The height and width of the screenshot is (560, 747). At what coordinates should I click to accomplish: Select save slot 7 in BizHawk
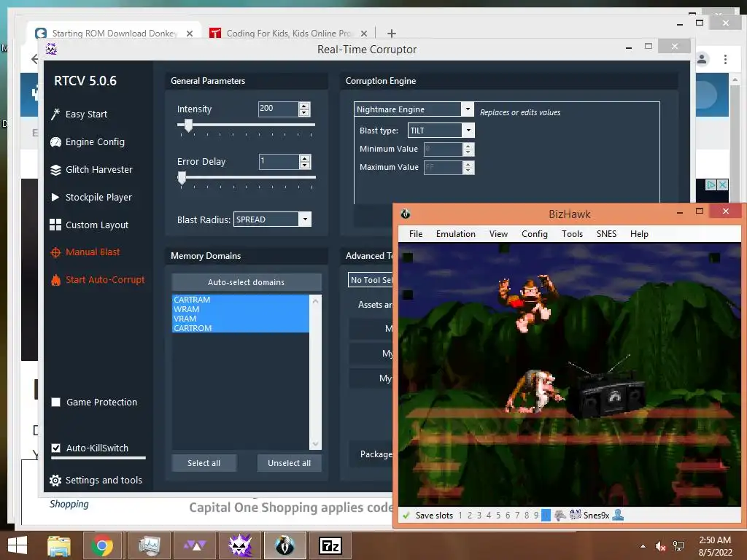click(x=517, y=516)
